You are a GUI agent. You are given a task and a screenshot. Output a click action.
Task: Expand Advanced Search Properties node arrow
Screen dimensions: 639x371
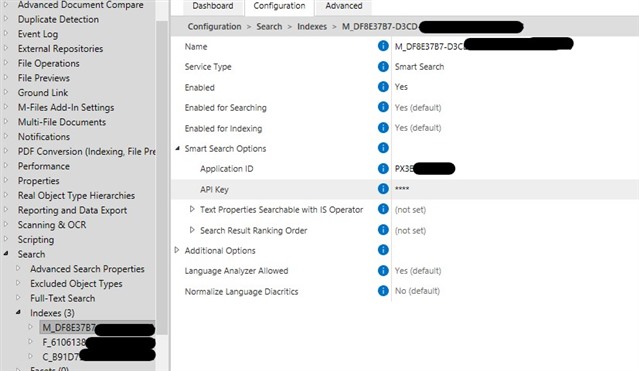(x=18, y=269)
